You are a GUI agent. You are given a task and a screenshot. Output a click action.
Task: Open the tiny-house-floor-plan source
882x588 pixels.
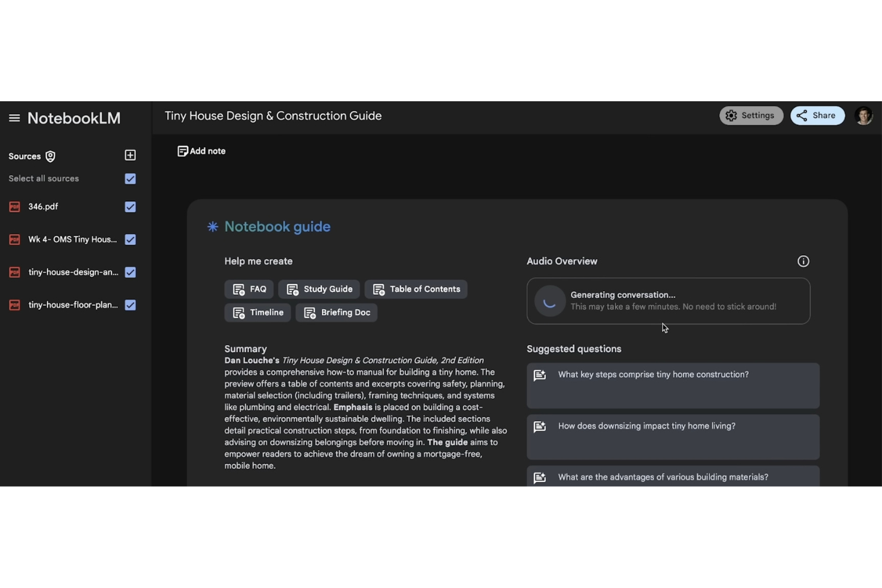coord(73,305)
